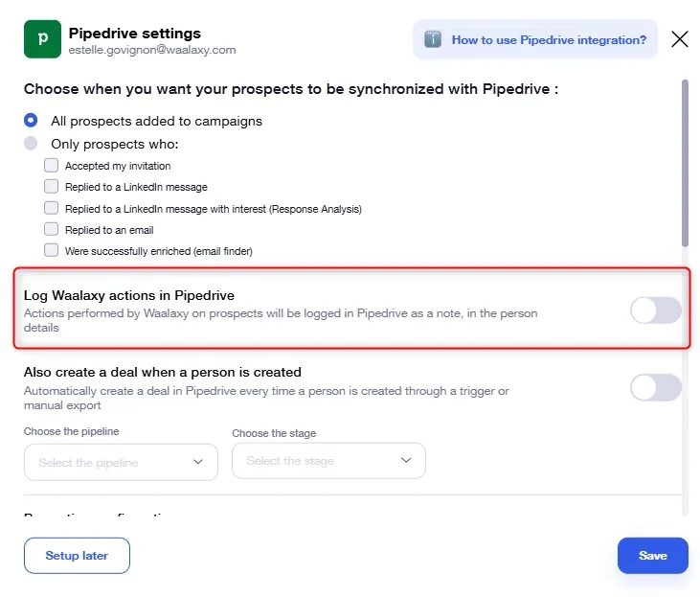The height and width of the screenshot is (597, 700).
Task: Click the chevron arrow in stage selector
Action: pyautogui.click(x=406, y=460)
